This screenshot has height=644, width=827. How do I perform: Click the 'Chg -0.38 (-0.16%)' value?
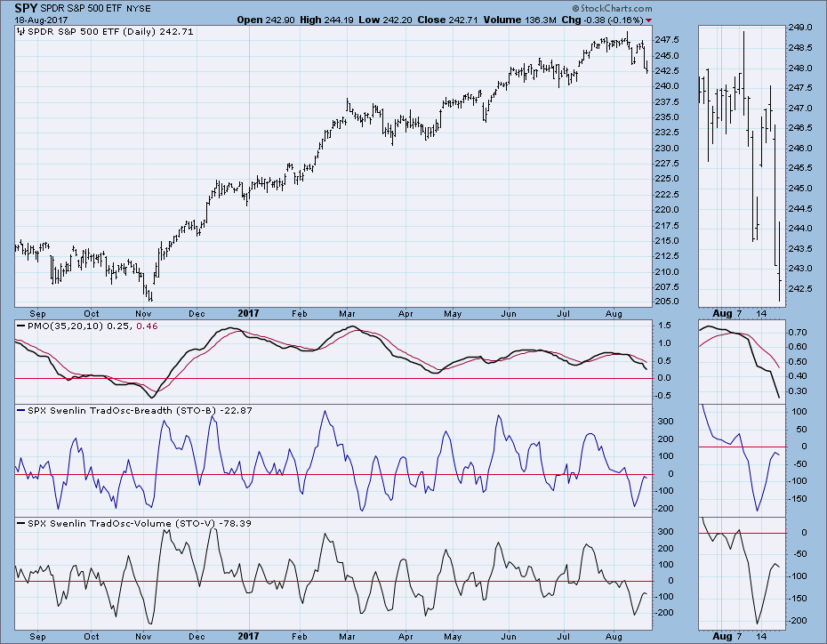(602, 20)
